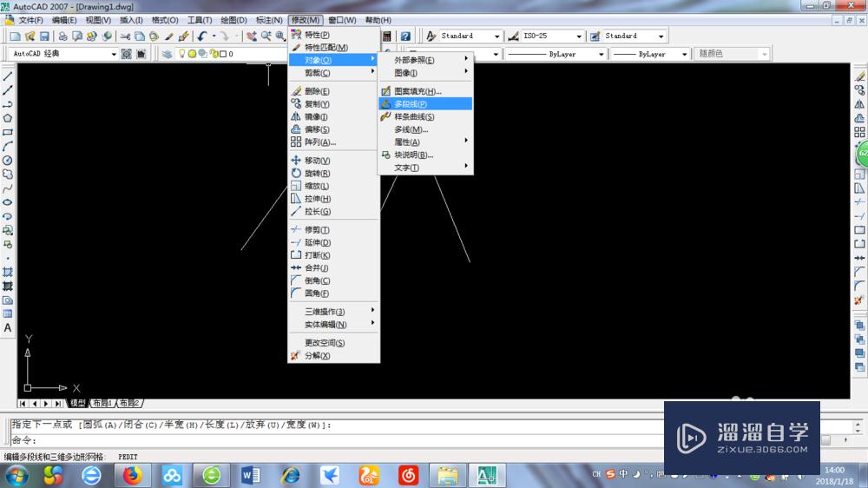Click the Cut scissors icon
This screenshot has width=868, height=488.
point(126,36)
